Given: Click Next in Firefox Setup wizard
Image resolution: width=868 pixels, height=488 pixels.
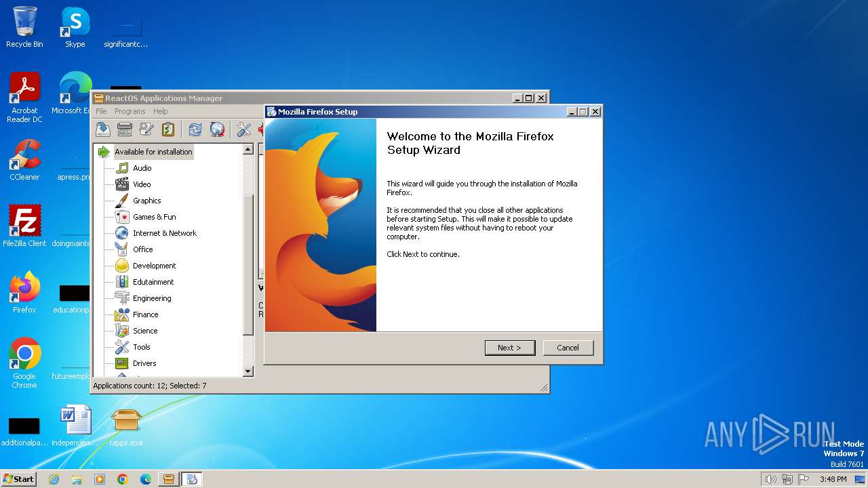Looking at the screenshot, I should coord(510,348).
